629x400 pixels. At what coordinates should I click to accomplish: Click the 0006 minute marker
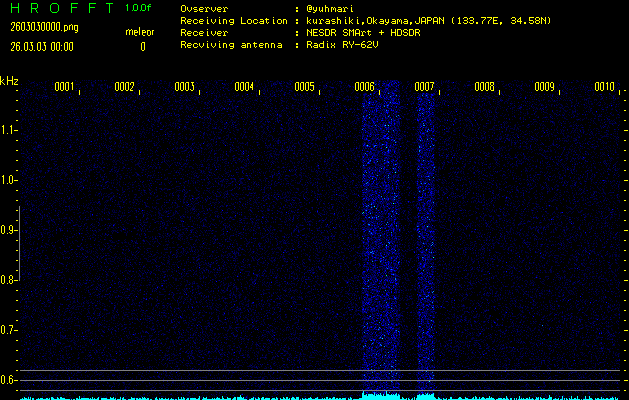[x=365, y=87]
